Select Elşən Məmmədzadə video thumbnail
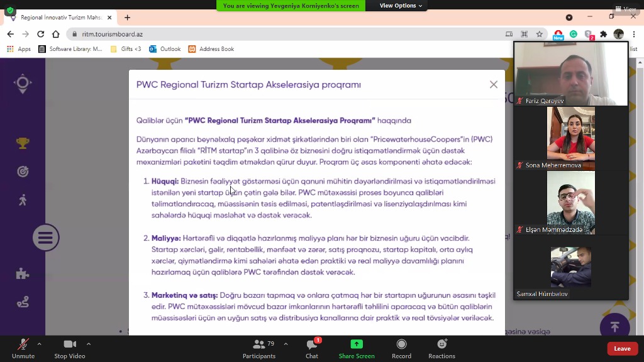Viewport: 644px width, 362px height. point(571,203)
